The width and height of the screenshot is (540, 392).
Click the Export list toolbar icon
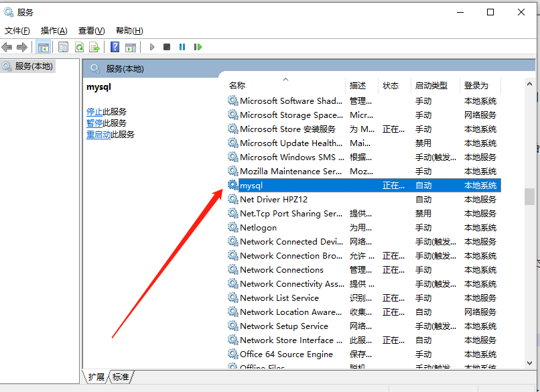pyautogui.click(x=94, y=47)
